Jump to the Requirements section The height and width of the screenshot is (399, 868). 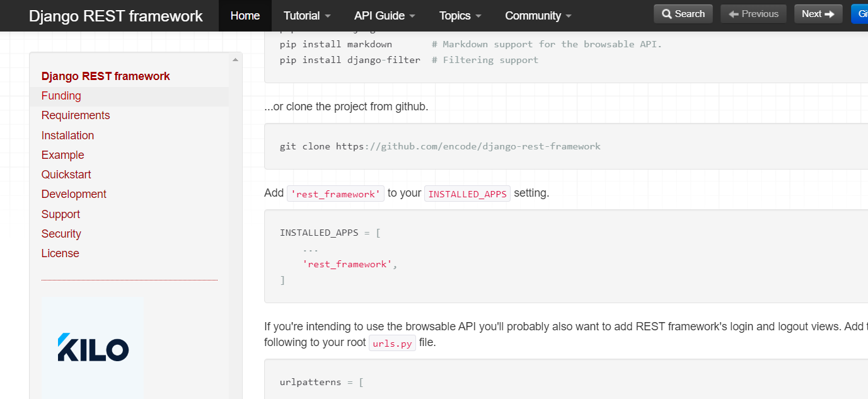point(76,115)
